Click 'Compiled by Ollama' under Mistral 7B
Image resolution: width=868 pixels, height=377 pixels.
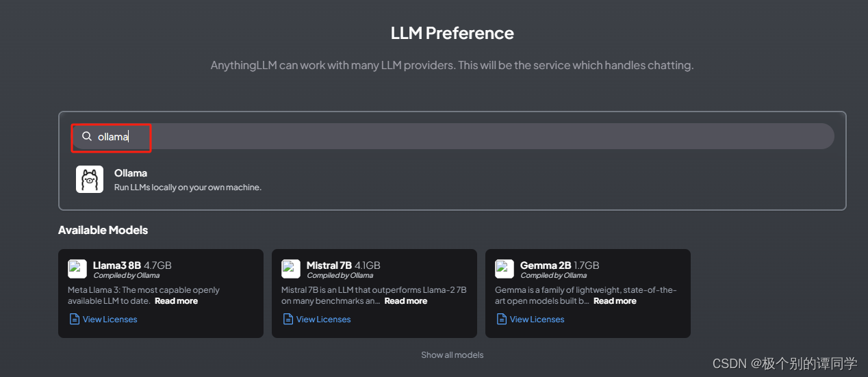pos(340,276)
